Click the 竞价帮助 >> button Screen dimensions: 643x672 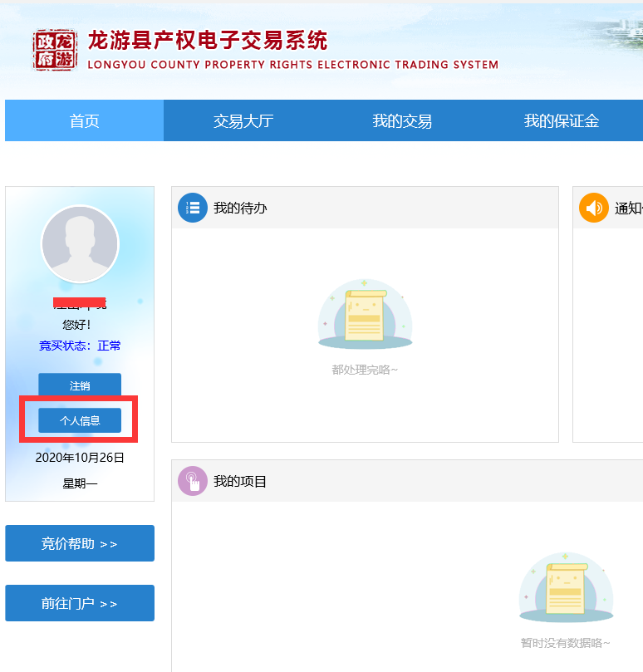click(80, 544)
